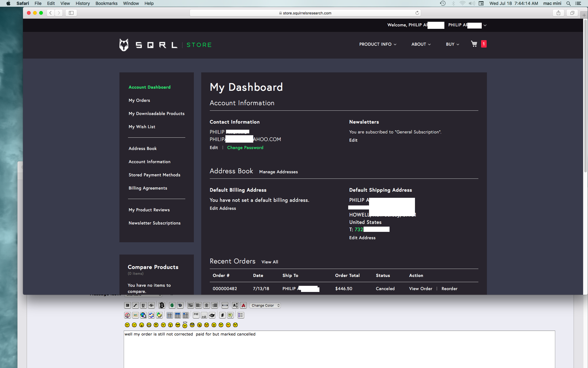Open the shopping cart icon
Screen dimensions: 588x368
474,44
